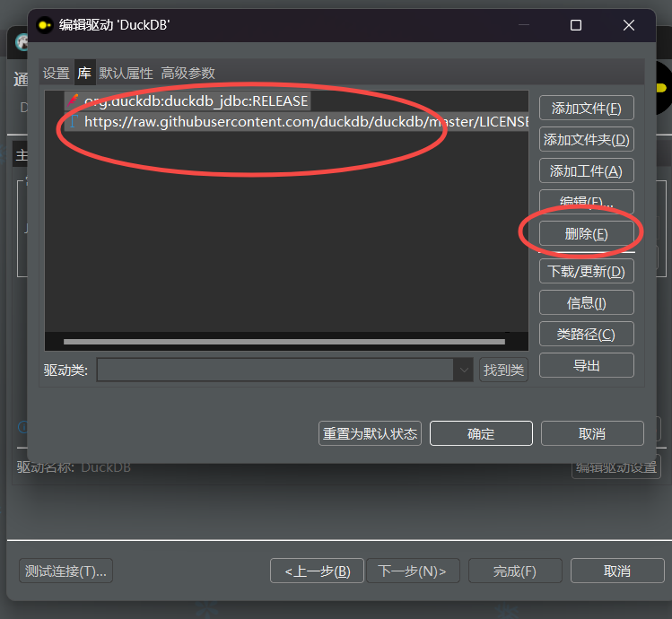Click the 重置为默认状态 button
Screen dimensions: 672x619
click(370, 433)
